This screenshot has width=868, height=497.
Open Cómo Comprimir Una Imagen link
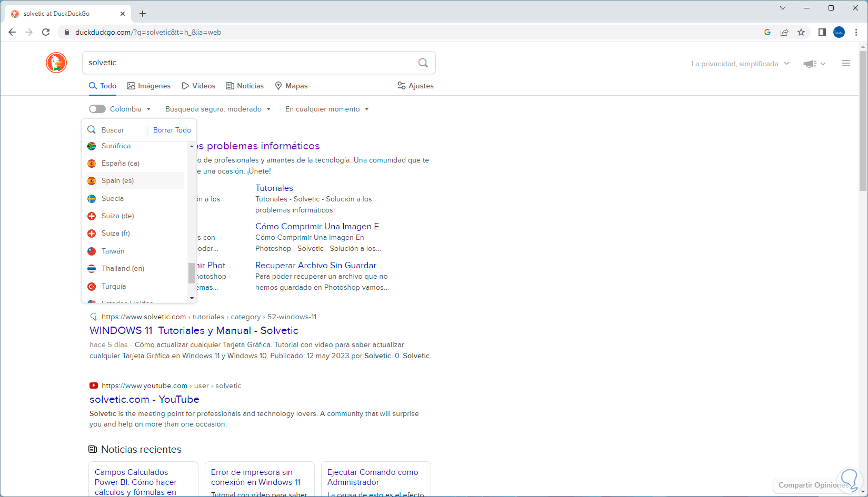pyautogui.click(x=320, y=226)
